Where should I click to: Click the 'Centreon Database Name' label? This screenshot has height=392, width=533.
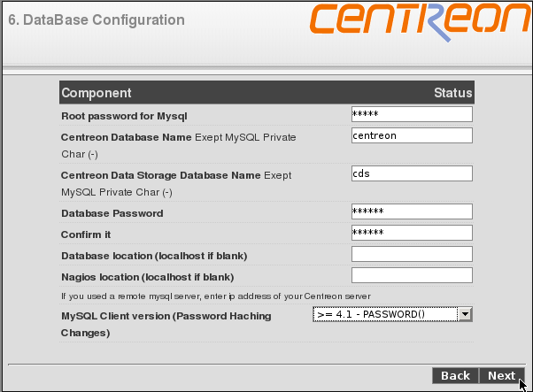pyautogui.click(x=126, y=137)
